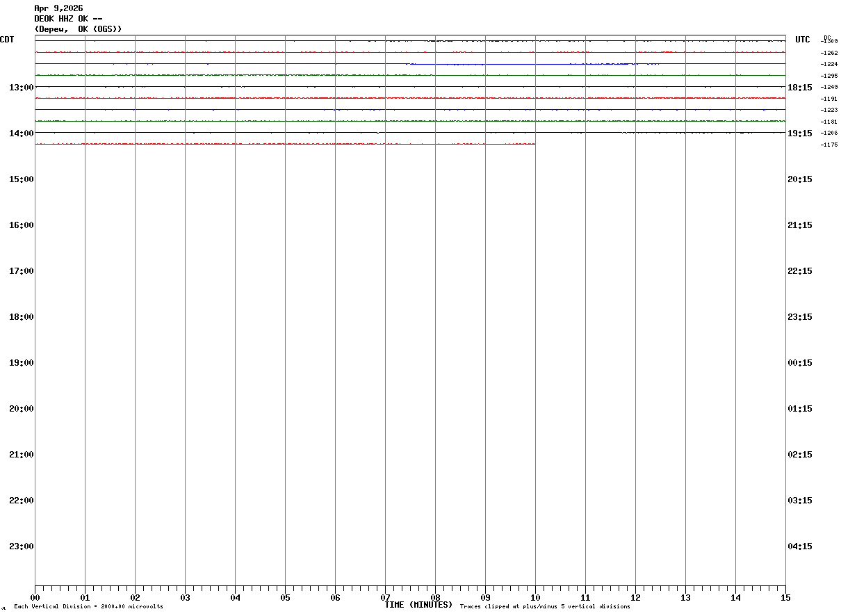The height and width of the screenshot is (616, 841).
Task: Click the "01:15" UTC time label
Action: (x=800, y=408)
